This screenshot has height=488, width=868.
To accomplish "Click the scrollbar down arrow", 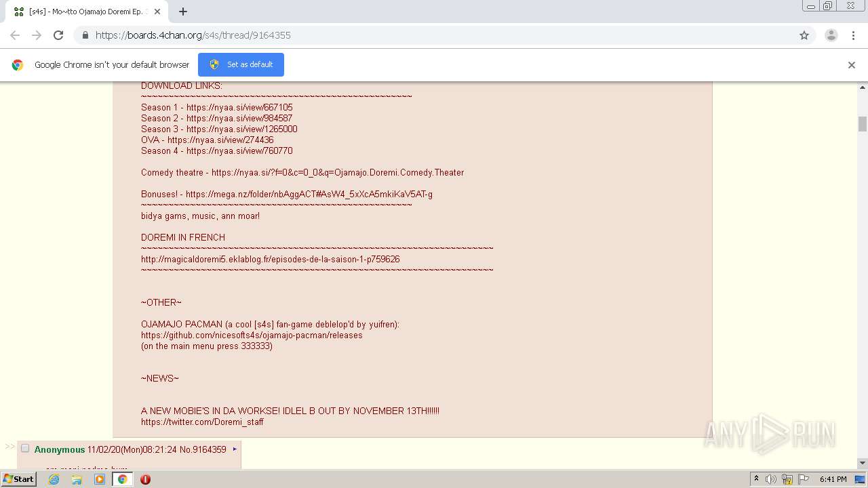I will point(863,463).
